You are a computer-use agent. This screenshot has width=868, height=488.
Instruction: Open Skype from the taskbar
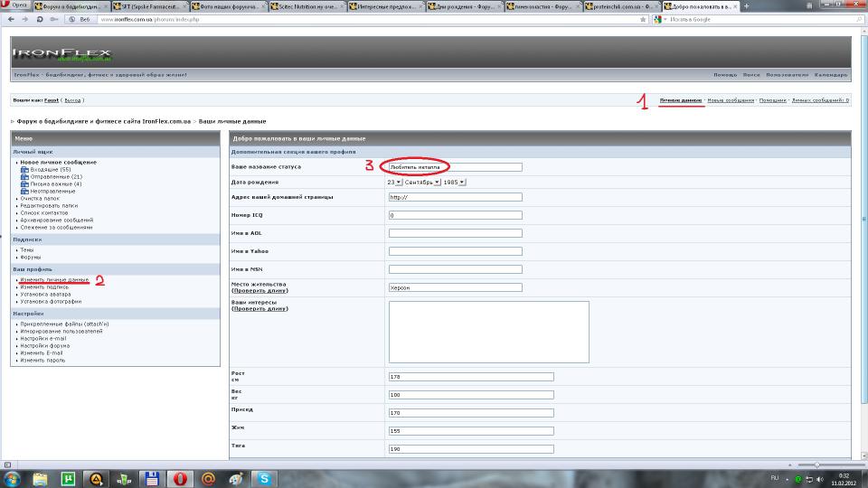point(264,478)
